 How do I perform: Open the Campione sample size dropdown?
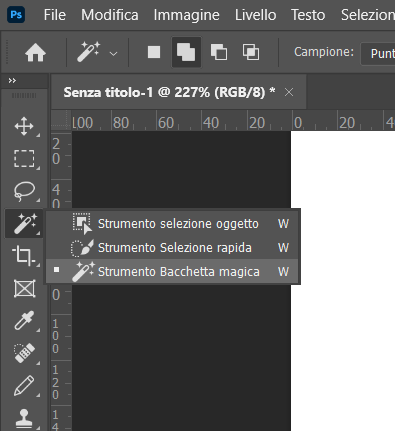coord(378,53)
